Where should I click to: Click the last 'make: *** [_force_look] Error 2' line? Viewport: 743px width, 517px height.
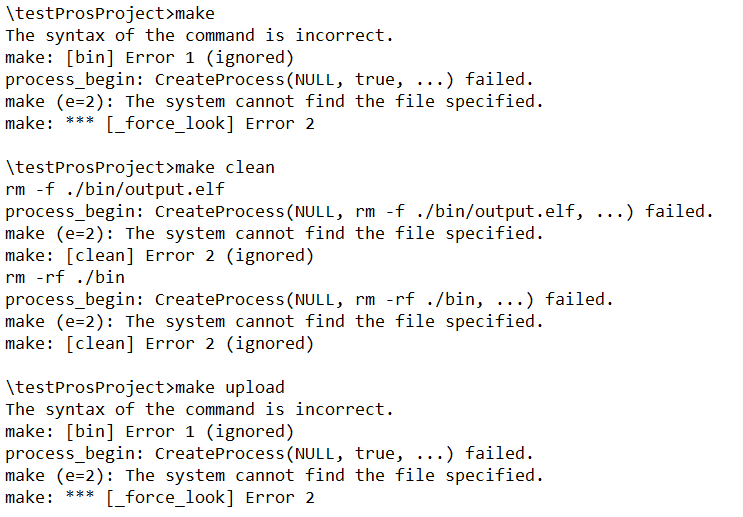[x=160, y=498]
